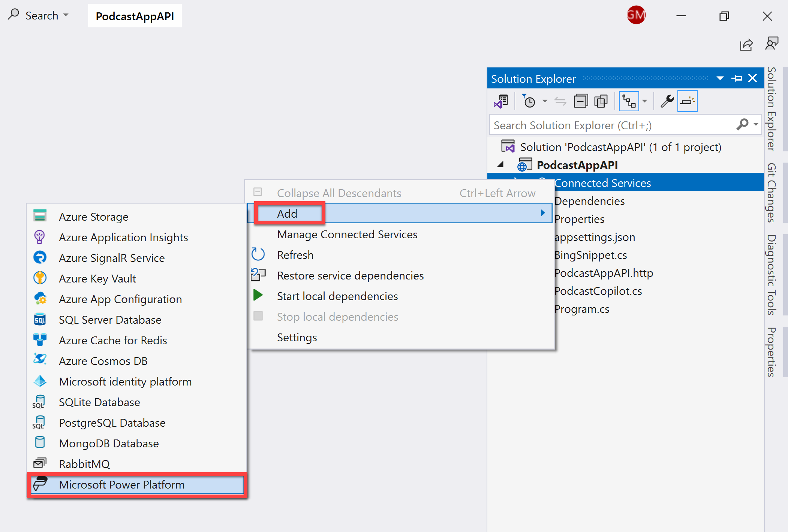Select Program.cs in the tree
Screen dimensions: 788x532
(x=582, y=309)
